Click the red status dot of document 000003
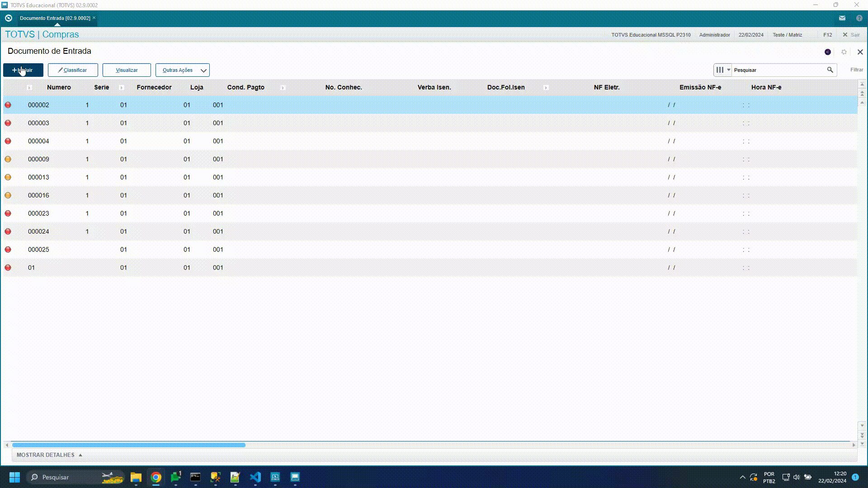 coord(8,123)
